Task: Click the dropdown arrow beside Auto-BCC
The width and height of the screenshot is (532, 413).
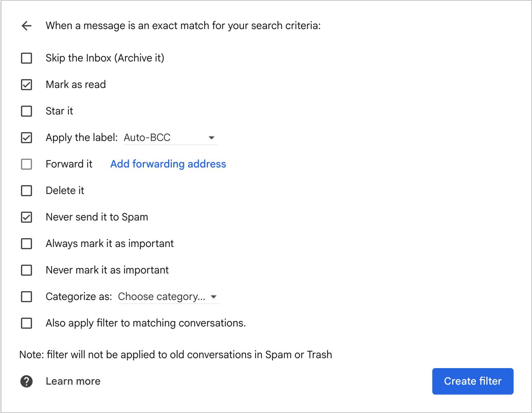Action: coord(212,138)
